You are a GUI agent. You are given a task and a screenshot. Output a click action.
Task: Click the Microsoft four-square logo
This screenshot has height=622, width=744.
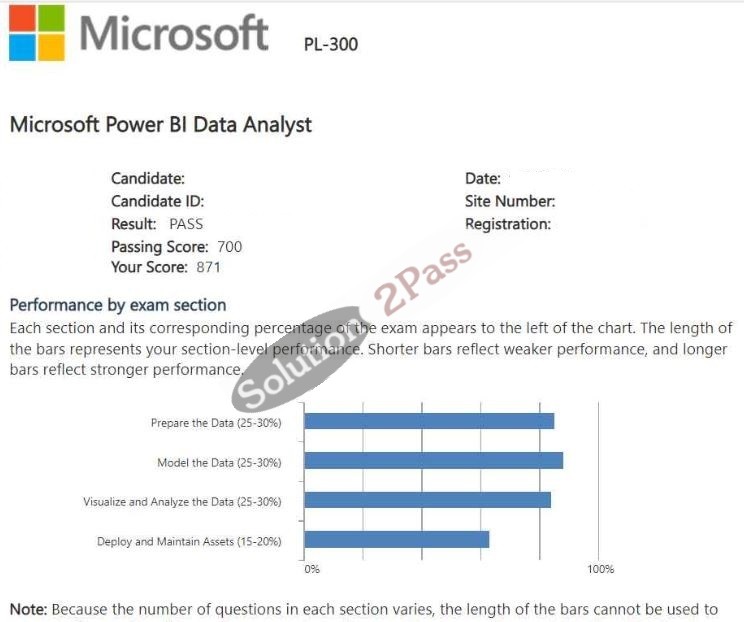pyautogui.click(x=37, y=33)
